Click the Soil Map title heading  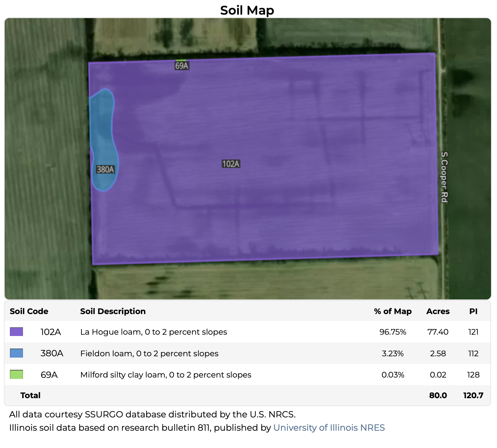click(247, 10)
